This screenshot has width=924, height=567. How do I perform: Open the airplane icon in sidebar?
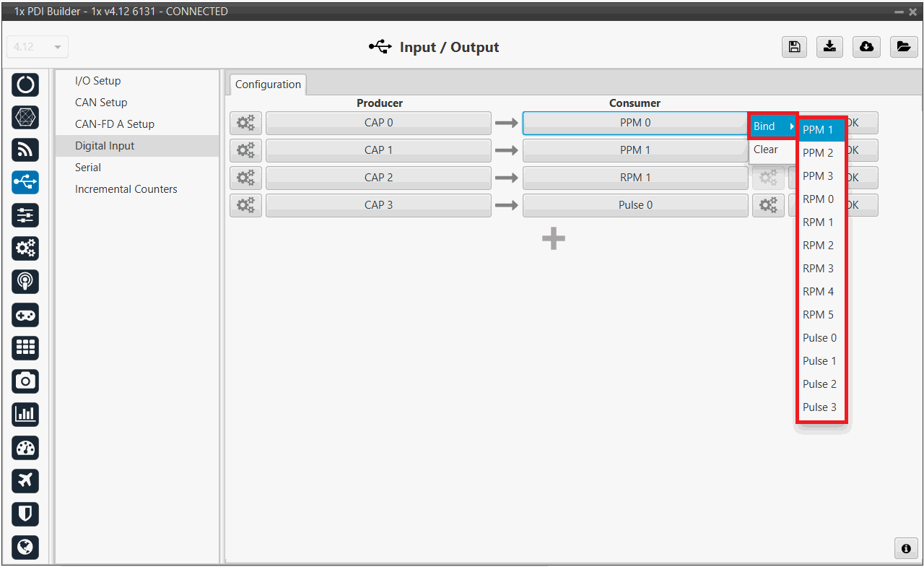25,480
